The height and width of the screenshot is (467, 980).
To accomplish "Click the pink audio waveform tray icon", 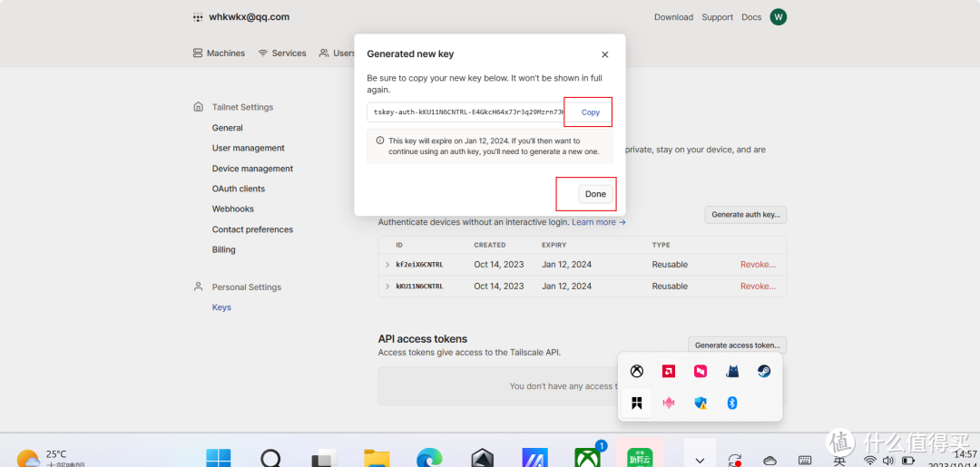I will point(669,403).
